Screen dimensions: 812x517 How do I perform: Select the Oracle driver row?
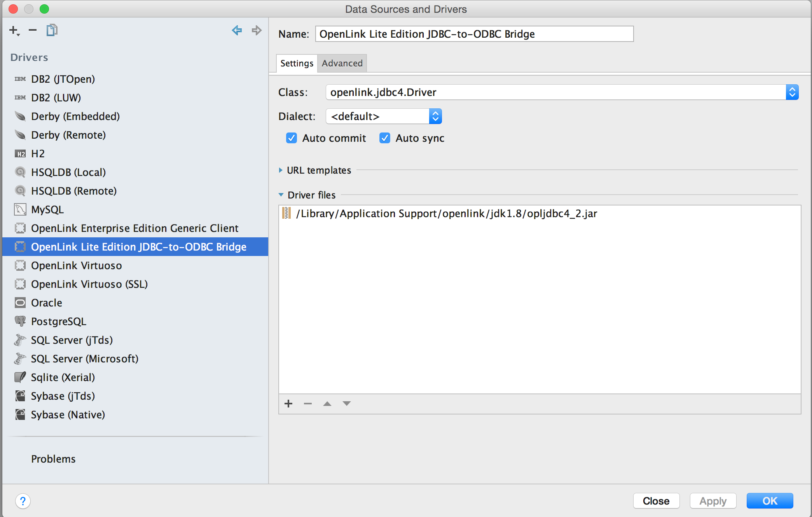point(135,303)
